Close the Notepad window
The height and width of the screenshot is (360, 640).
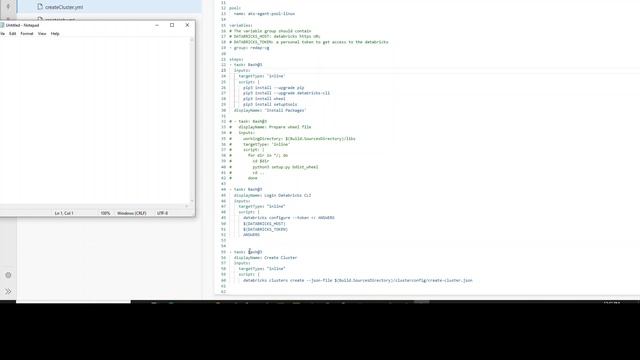coord(187,25)
